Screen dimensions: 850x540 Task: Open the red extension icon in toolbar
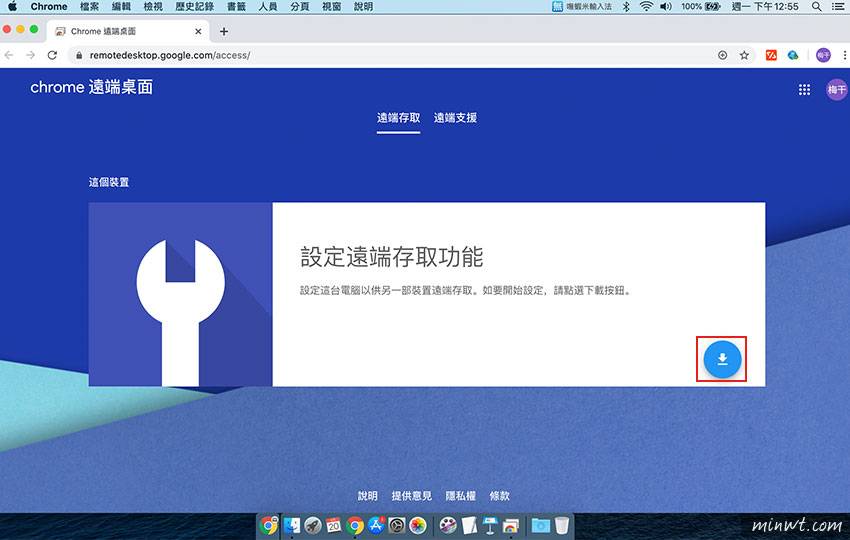(771, 55)
